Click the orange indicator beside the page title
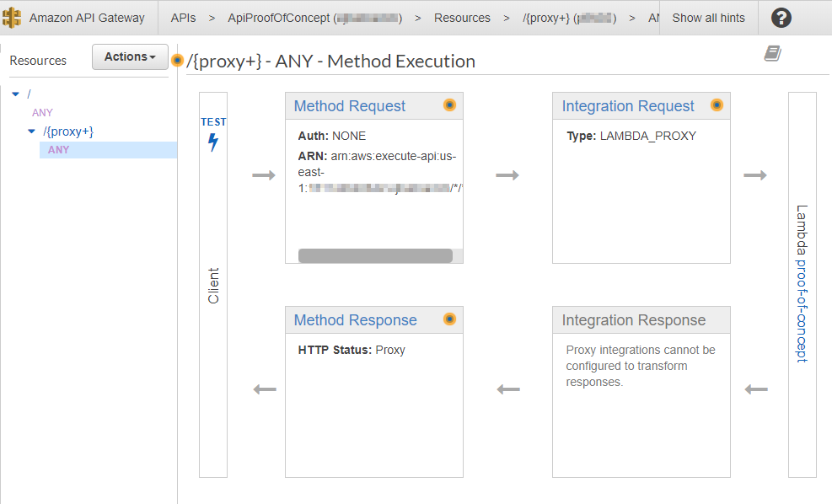 177,61
